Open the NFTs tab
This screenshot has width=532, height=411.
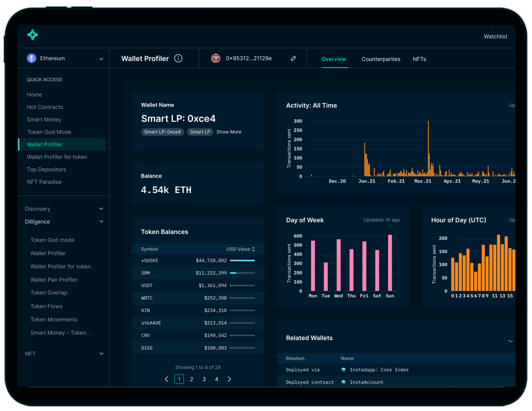[x=419, y=59]
